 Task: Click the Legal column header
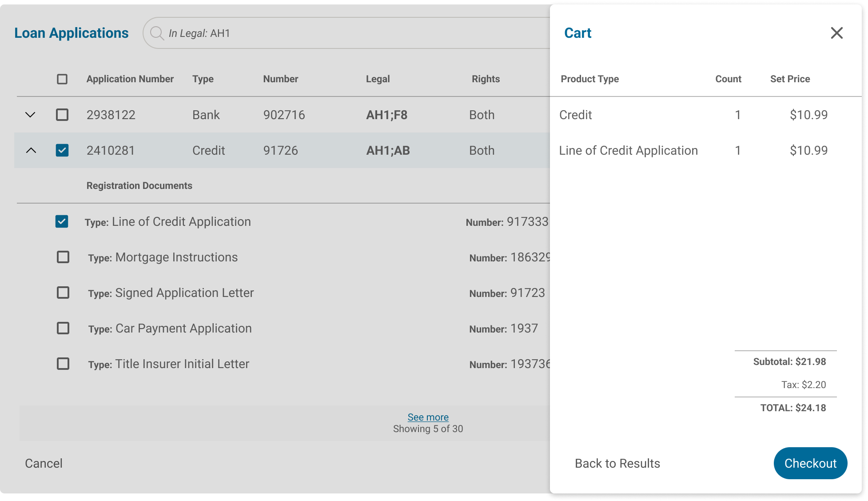pos(378,79)
